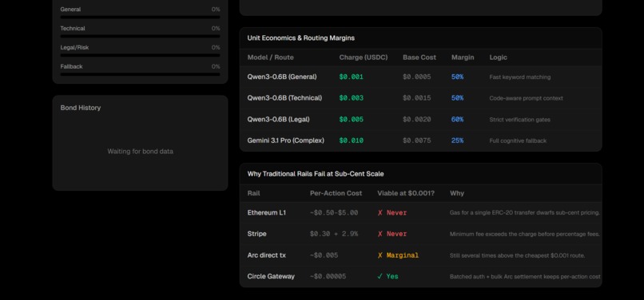Click the 'Model / Route' column header

click(x=271, y=57)
